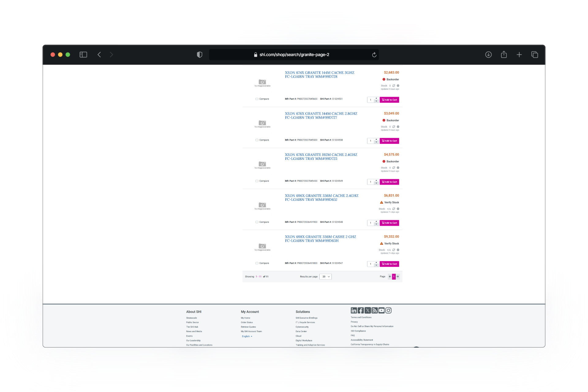588x392 pixels.
Task: Open SHI's YouTube channel
Action: (x=381, y=310)
